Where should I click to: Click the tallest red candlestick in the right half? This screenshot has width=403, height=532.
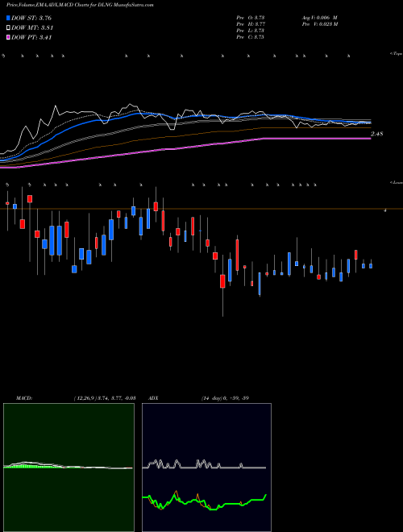coord(237,256)
